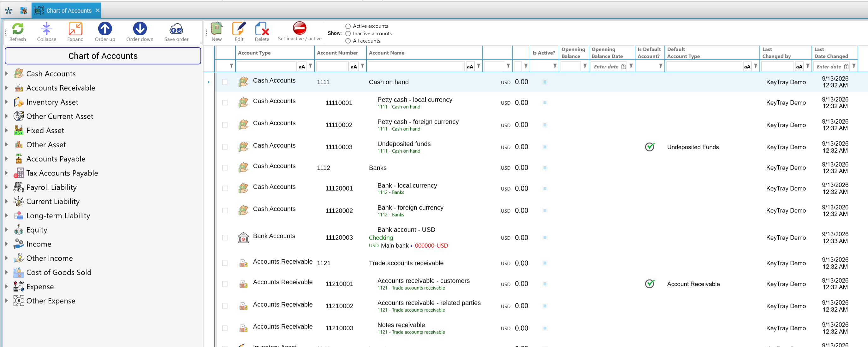Close the Chart of Accounts tab

98,10
